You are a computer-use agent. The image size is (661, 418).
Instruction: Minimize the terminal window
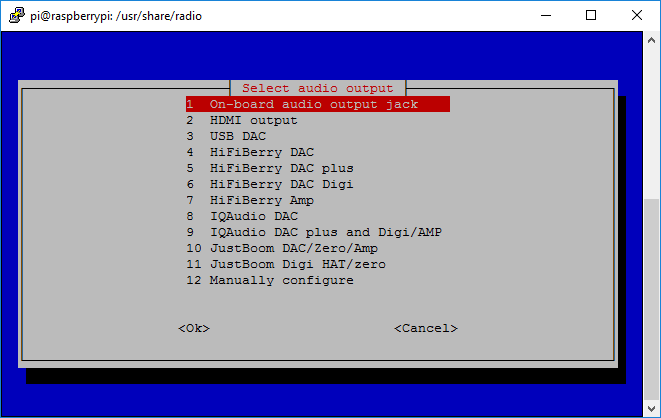(x=545, y=16)
